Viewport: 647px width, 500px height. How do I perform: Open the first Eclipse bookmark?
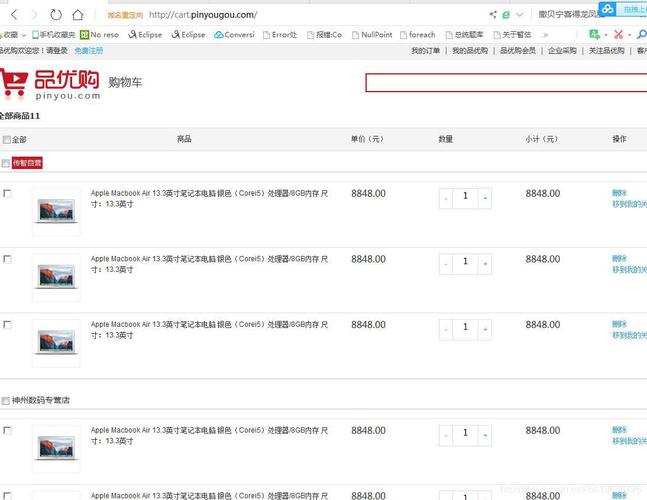point(145,35)
